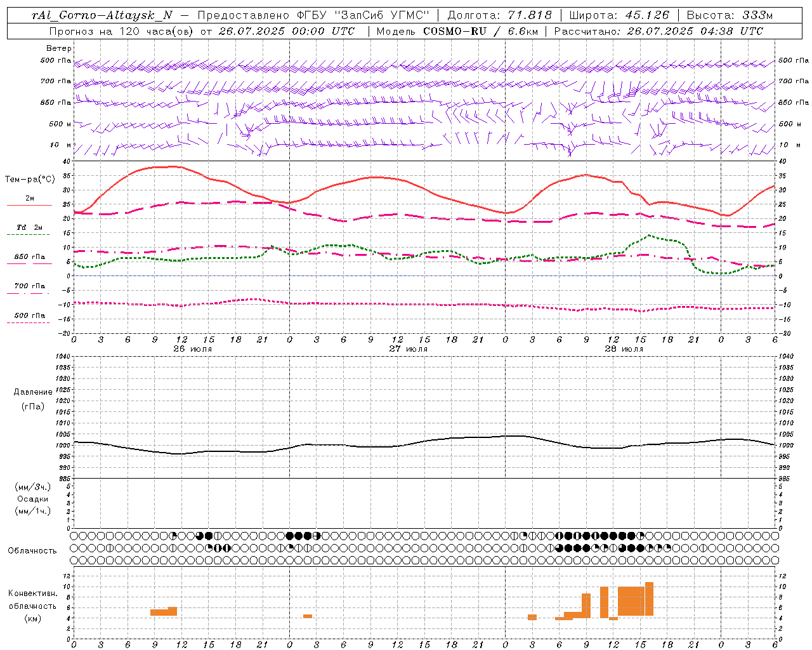812x650 pixels.
Task: Click the Td 2м legend entry
Action: point(29,227)
